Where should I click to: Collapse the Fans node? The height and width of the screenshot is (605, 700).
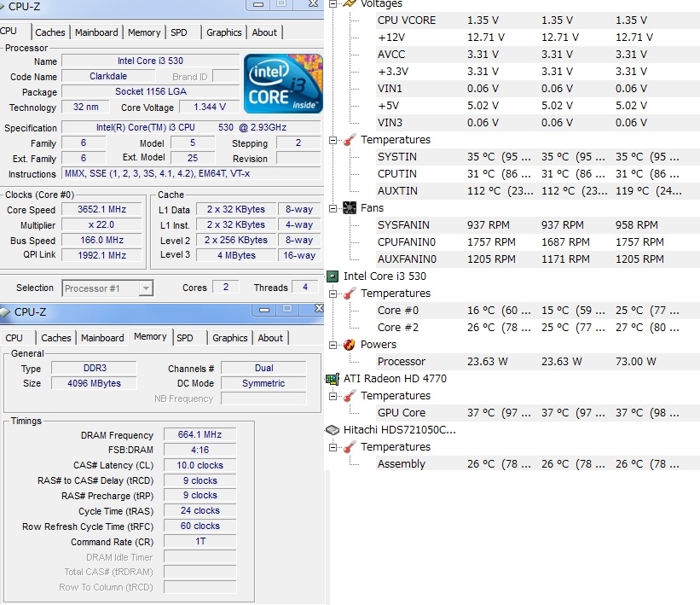coord(333,208)
